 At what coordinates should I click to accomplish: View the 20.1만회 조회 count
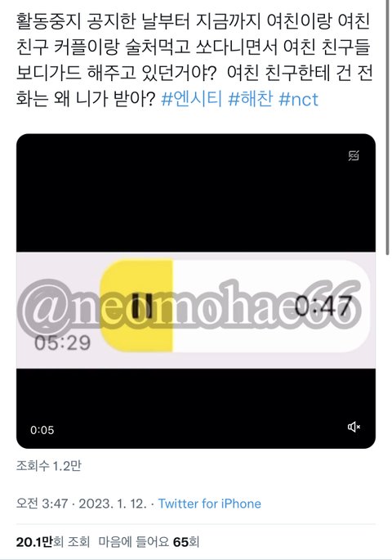click(x=53, y=542)
